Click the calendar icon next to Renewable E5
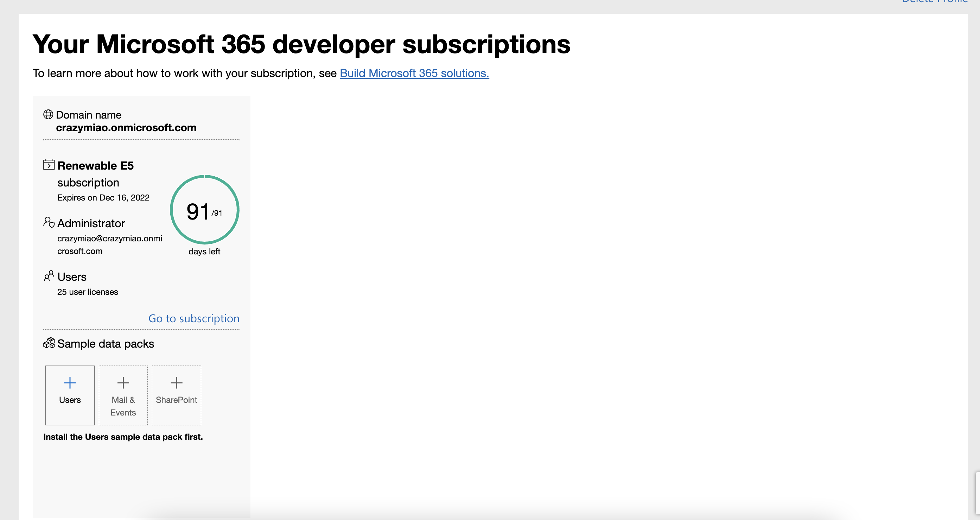The height and width of the screenshot is (520, 980). tap(49, 165)
